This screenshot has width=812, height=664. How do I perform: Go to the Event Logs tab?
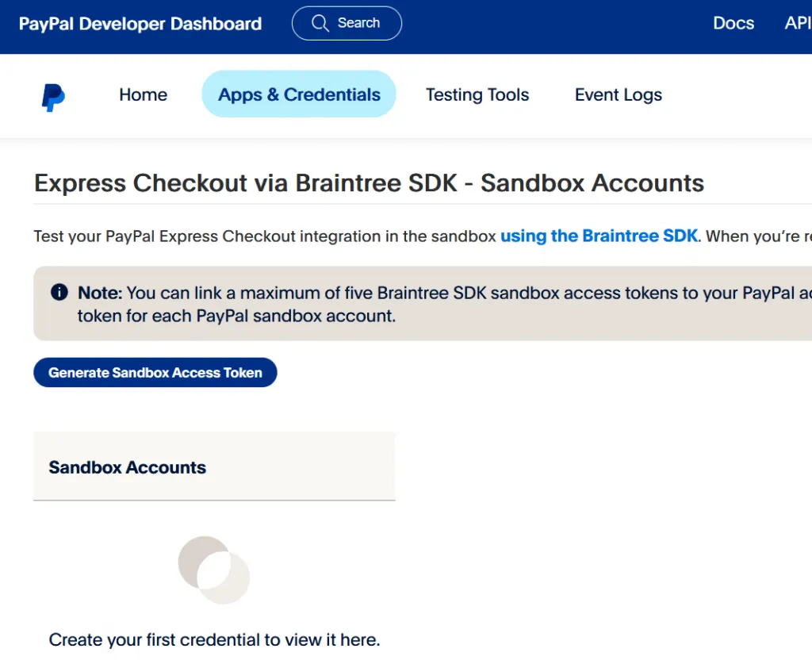[x=618, y=95]
